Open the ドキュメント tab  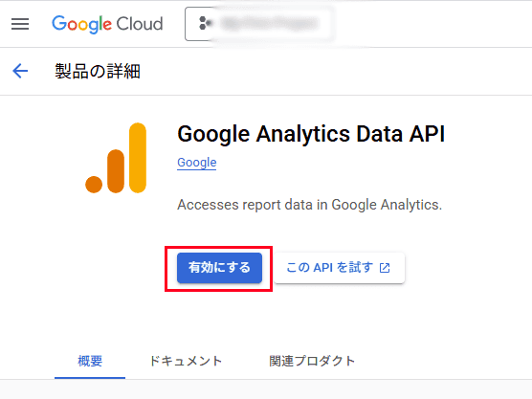[186, 361]
